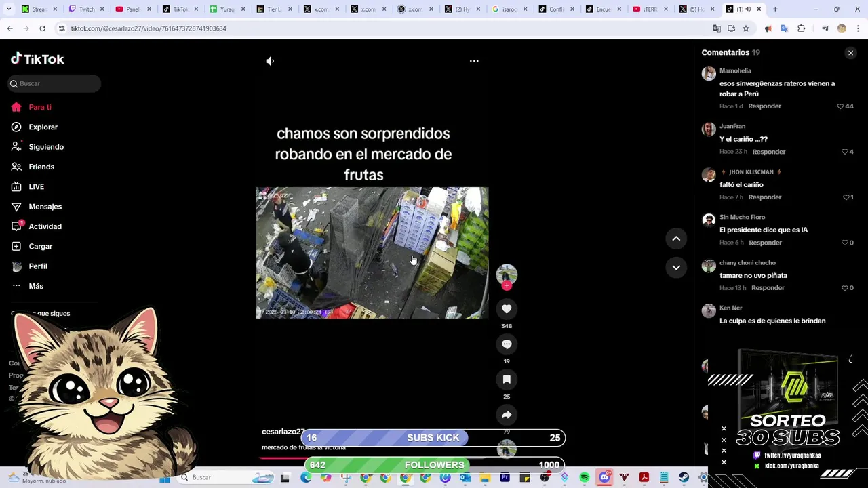Reply to chany choni chucho's comment
Screen dimensions: 868x488
768,288
